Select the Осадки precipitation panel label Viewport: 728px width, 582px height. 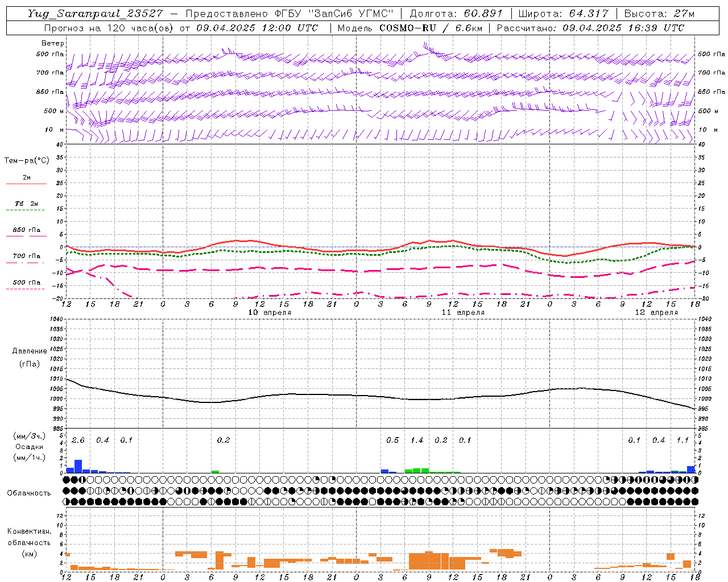(x=30, y=447)
